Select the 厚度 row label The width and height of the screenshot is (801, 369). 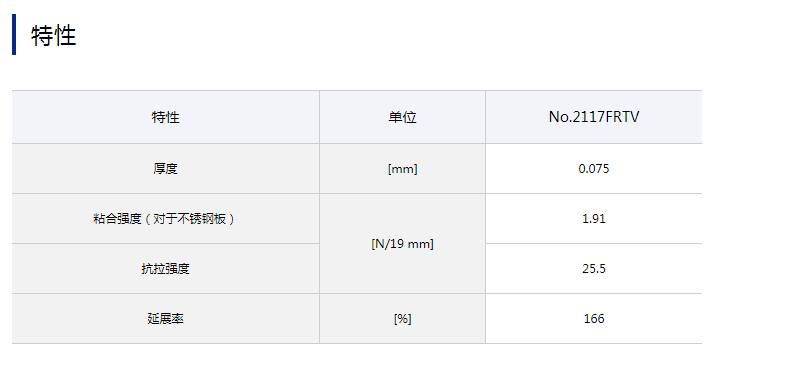(x=166, y=169)
